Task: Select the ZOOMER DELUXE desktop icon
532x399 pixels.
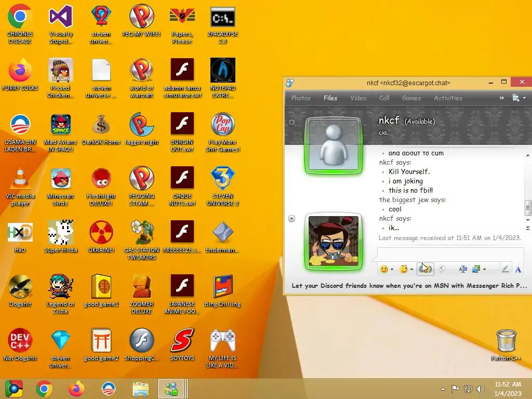Action: [141, 294]
